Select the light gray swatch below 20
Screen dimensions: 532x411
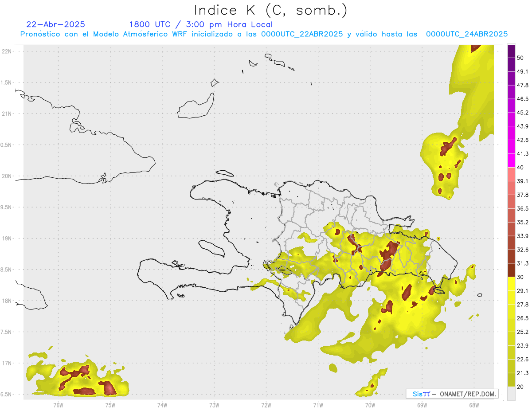pyautogui.click(x=512, y=393)
